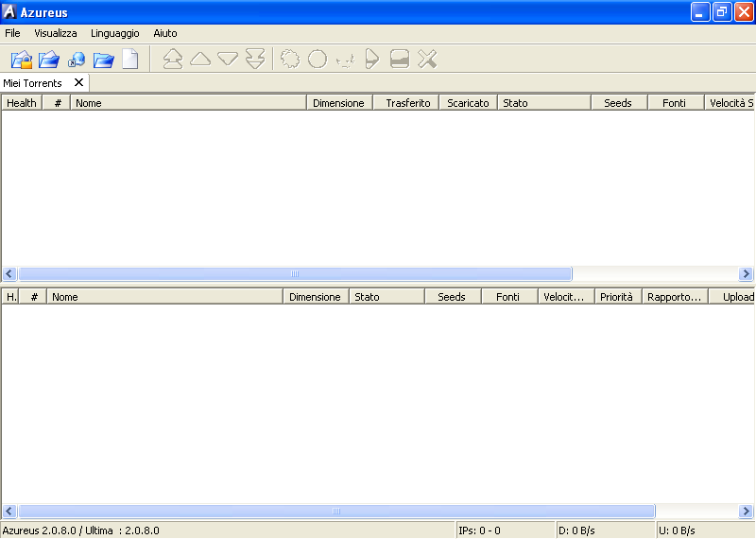
Task: Sort lower table by Priorità column
Action: click(x=617, y=297)
